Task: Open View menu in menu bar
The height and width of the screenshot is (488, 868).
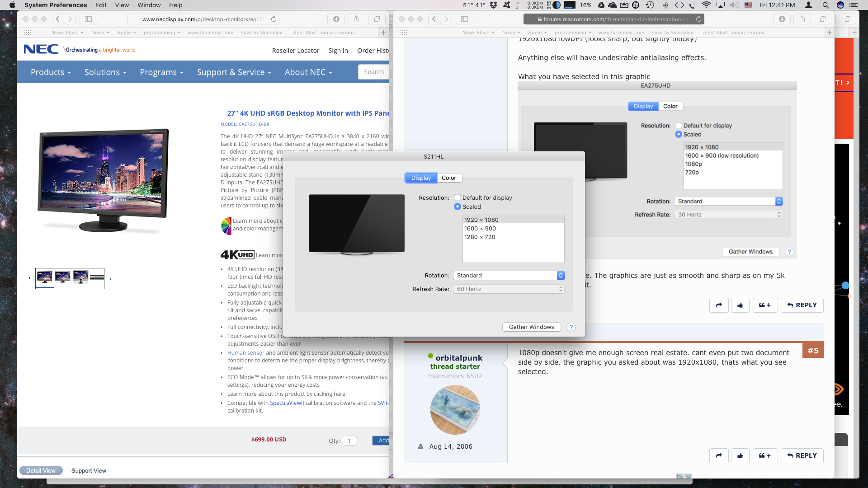Action: (122, 5)
